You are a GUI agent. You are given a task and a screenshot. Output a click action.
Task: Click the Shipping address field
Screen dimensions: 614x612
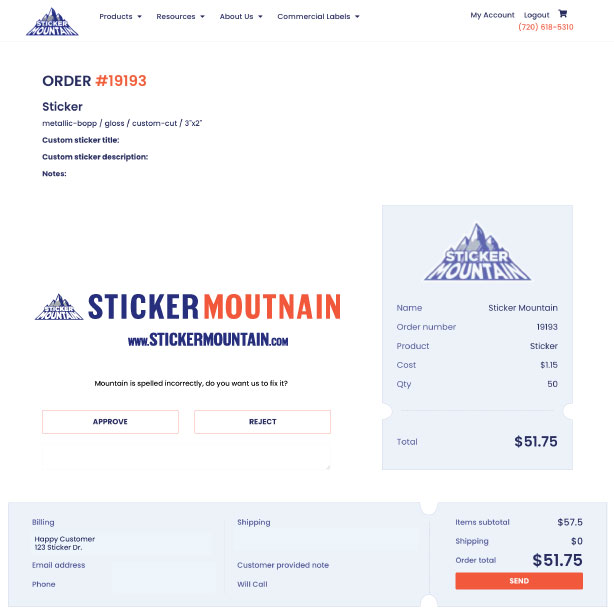click(x=327, y=539)
